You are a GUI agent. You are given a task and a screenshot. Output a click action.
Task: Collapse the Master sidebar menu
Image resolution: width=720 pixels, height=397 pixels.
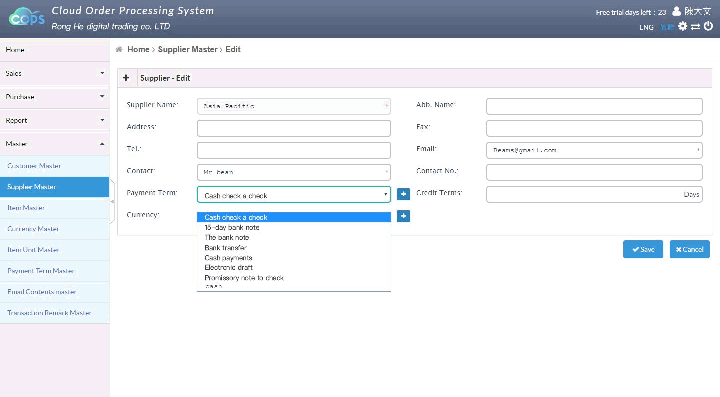[x=55, y=144]
